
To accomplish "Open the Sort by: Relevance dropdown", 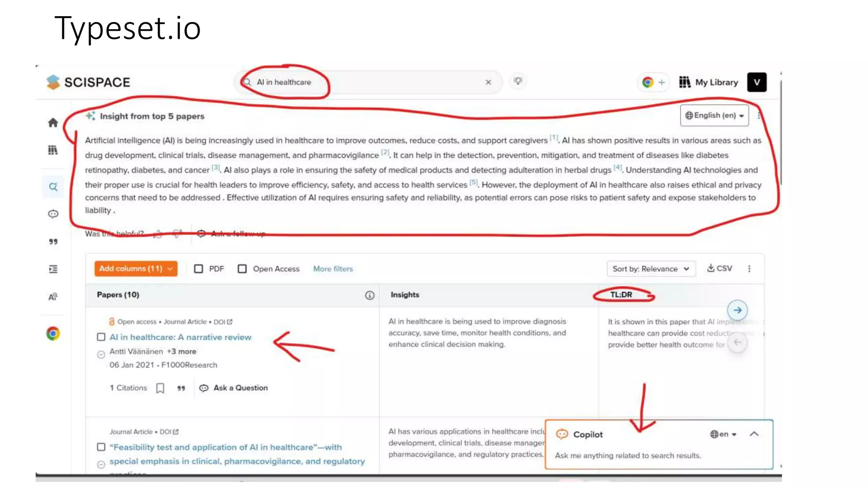I will (x=651, y=269).
